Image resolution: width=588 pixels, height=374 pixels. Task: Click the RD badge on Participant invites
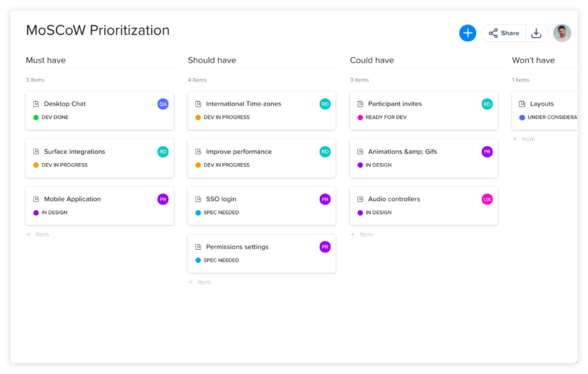coord(487,104)
